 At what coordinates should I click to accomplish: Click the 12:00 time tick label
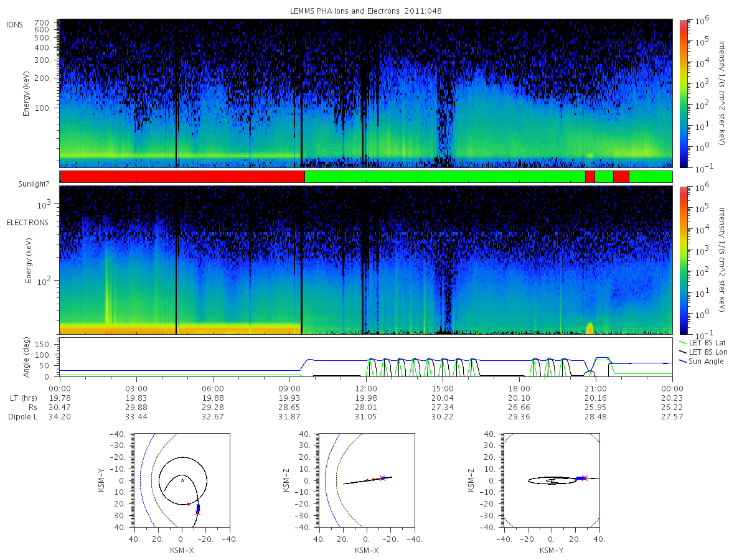pos(366,389)
